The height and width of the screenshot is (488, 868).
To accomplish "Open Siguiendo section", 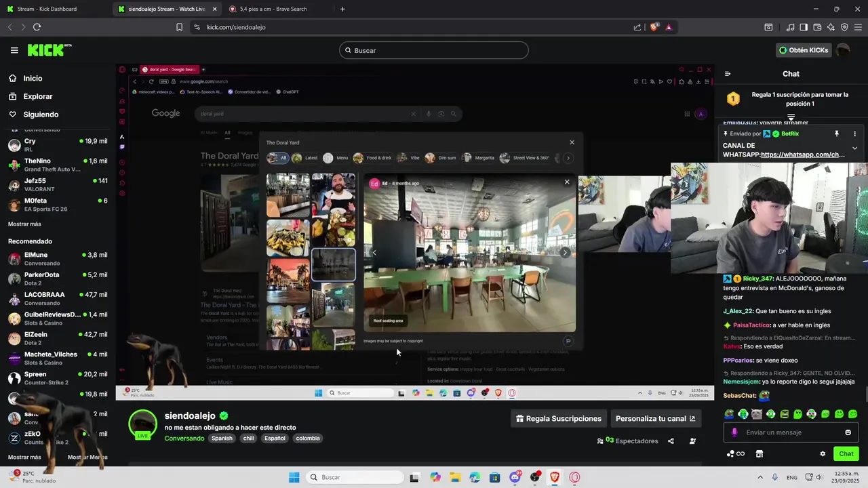I will pos(33,115).
